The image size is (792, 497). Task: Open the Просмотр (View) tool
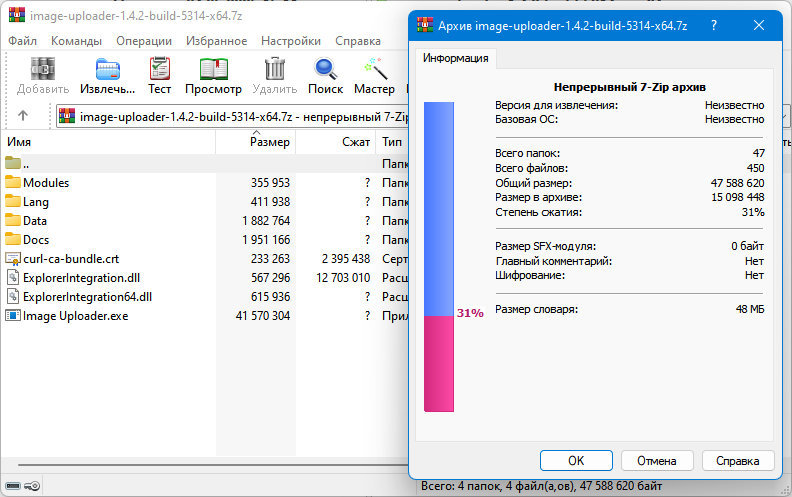pyautogui.click(x=214, y=69)
